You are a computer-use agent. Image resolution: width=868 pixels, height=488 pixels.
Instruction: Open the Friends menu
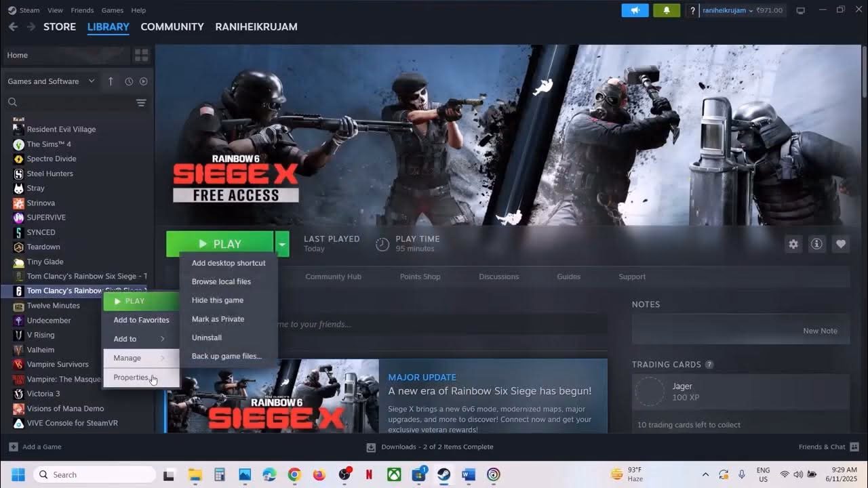pyautogui.click(x=82, y=10)
